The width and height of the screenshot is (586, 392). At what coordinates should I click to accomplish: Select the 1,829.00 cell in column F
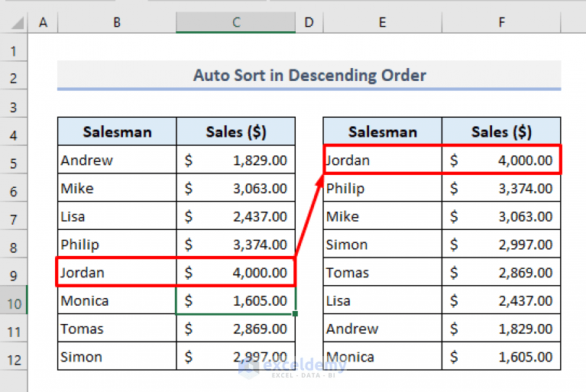501,329
